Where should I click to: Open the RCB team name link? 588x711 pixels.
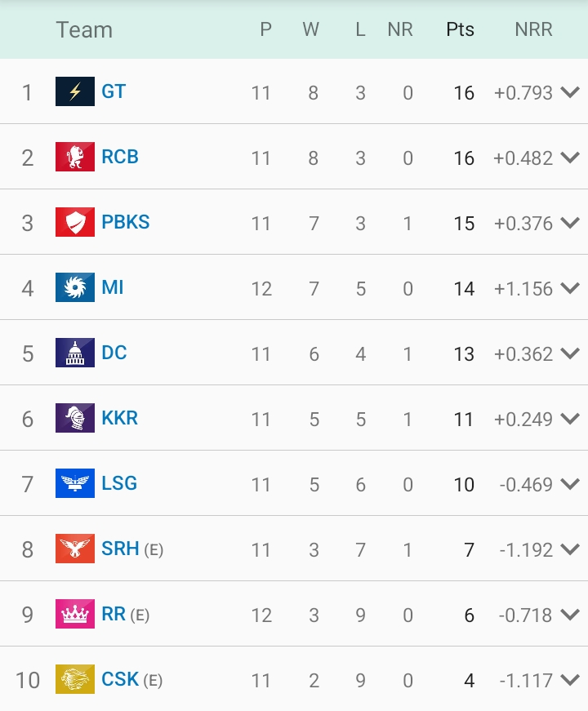120,157
